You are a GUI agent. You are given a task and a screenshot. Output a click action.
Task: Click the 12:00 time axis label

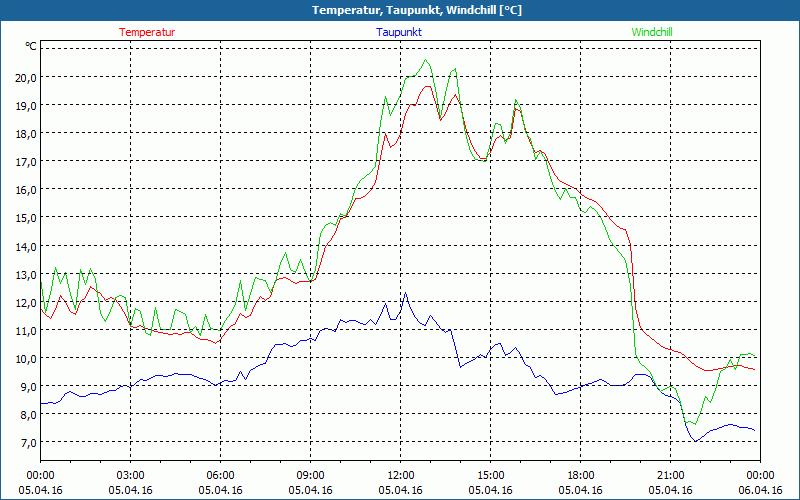pyautogui.click(x=401, y=476)
